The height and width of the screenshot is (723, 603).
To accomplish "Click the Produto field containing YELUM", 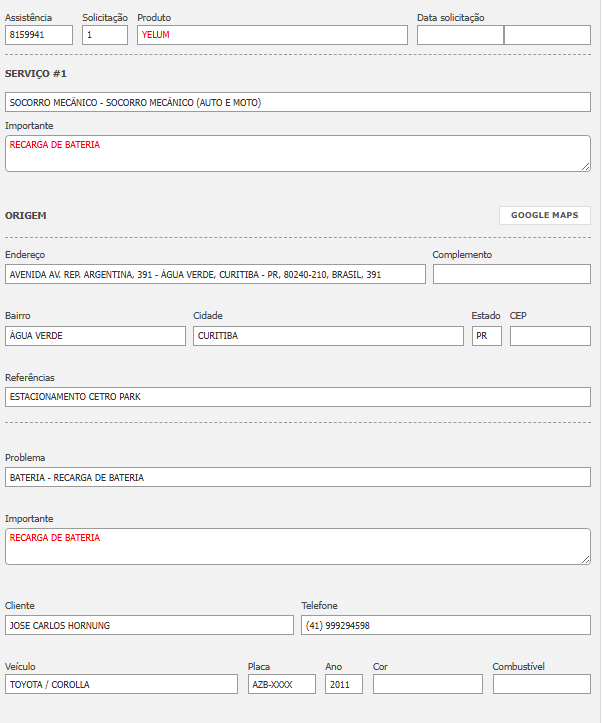I will [272, 35].
